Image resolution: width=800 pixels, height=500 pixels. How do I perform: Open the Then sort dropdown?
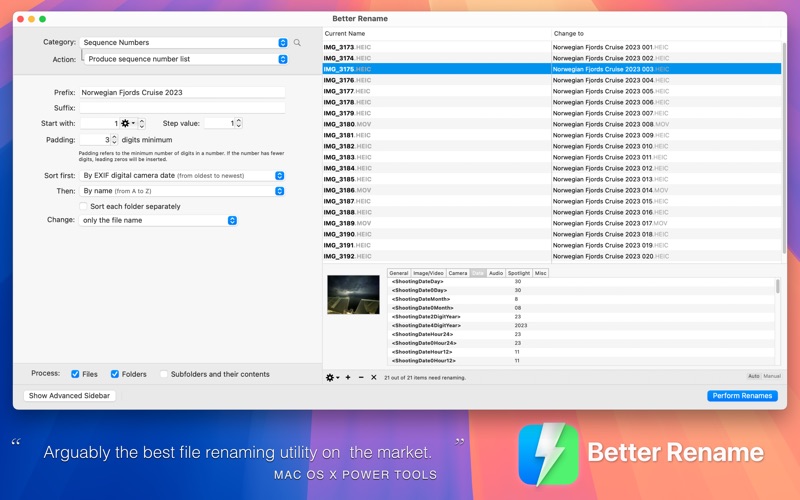pos(182,191)
